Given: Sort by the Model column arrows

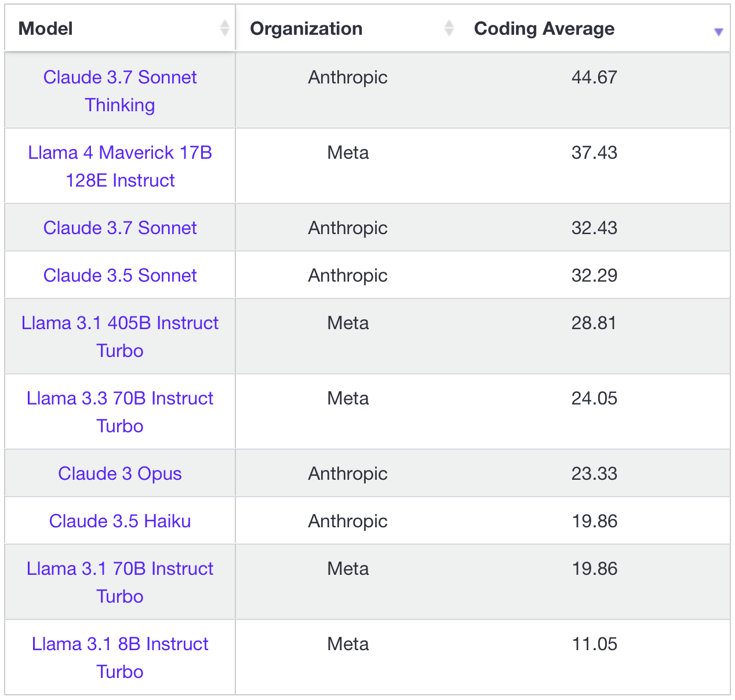Looking at the screenshot, I should [225, 28].
